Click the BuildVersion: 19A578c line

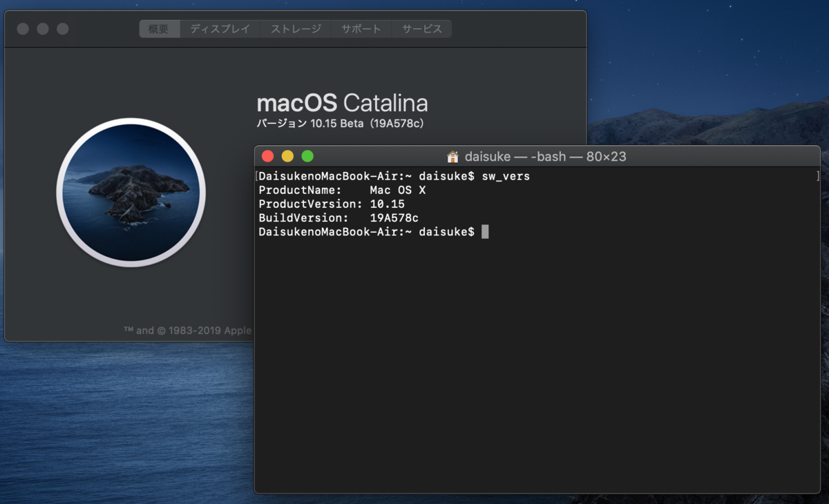339,218
